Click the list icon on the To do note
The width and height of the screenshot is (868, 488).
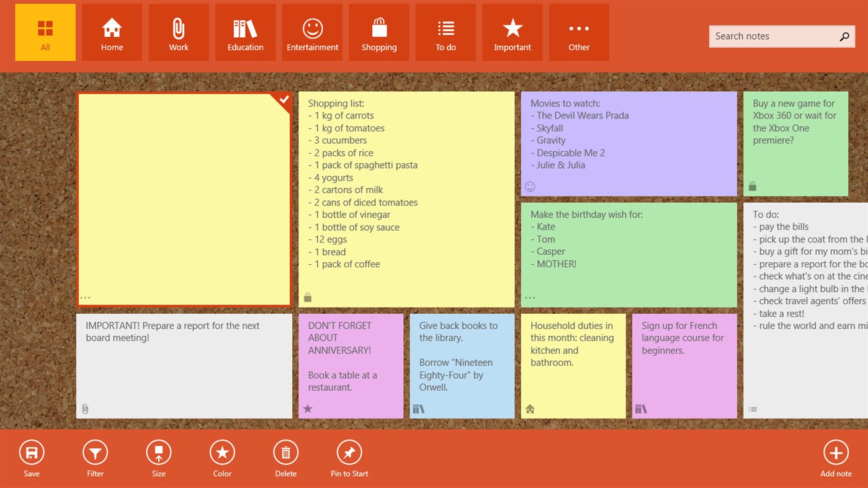tap(752, 409)
